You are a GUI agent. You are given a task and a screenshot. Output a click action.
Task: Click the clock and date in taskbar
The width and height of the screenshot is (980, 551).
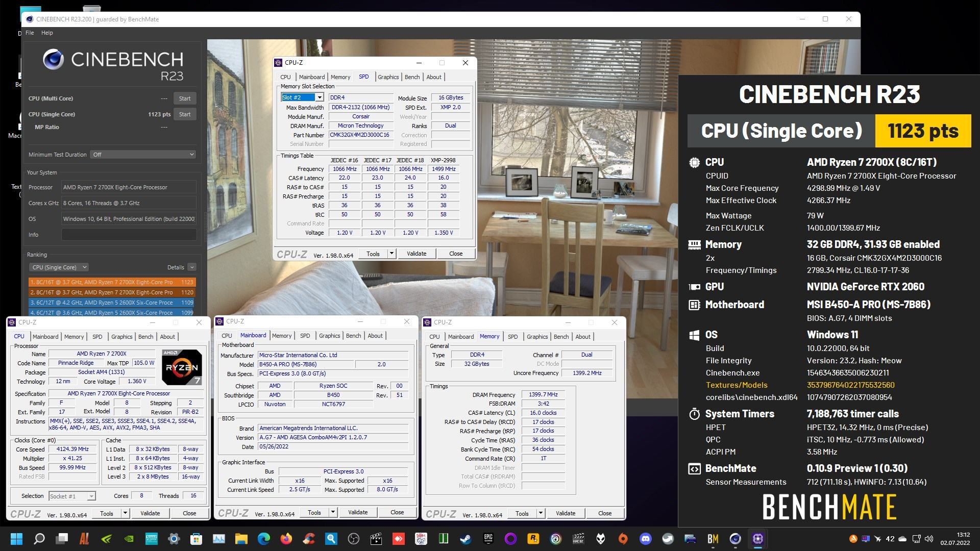955,539
